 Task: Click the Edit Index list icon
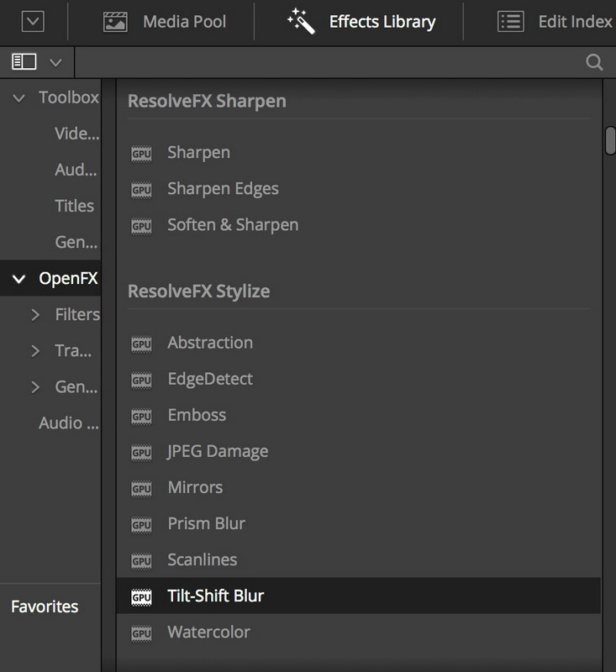click(x=511, y=22)
